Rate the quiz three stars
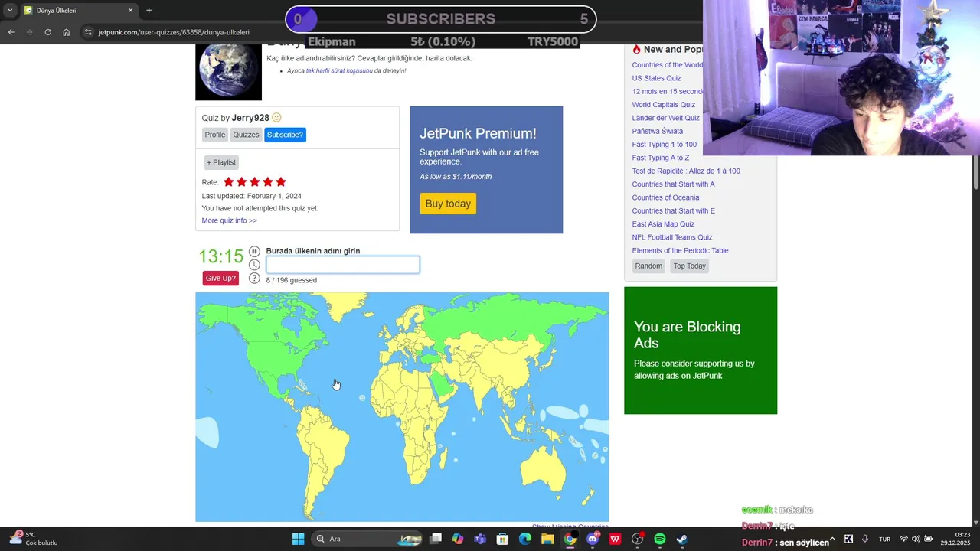 pos(254,182)
